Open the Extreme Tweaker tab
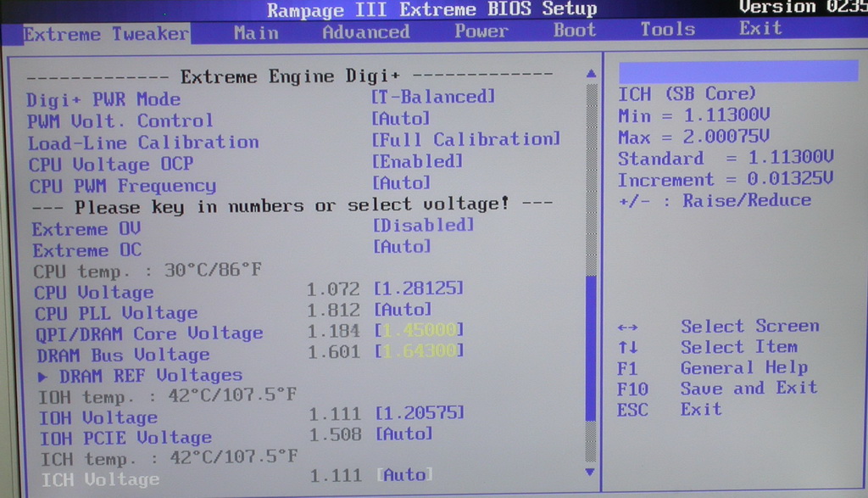Viewport: 868px width, 498px height. click(x=106, y=34)
